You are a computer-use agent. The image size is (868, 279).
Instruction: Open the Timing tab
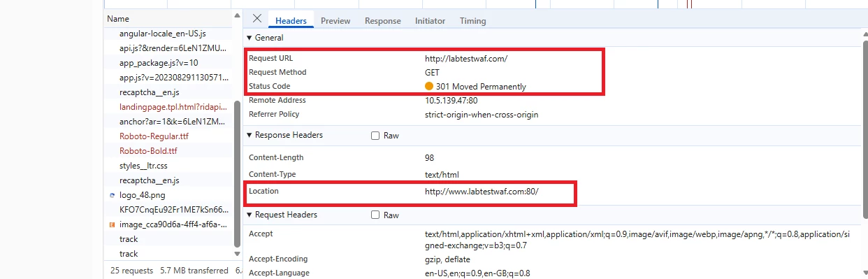pyautogui.click(x=472, y=21)
